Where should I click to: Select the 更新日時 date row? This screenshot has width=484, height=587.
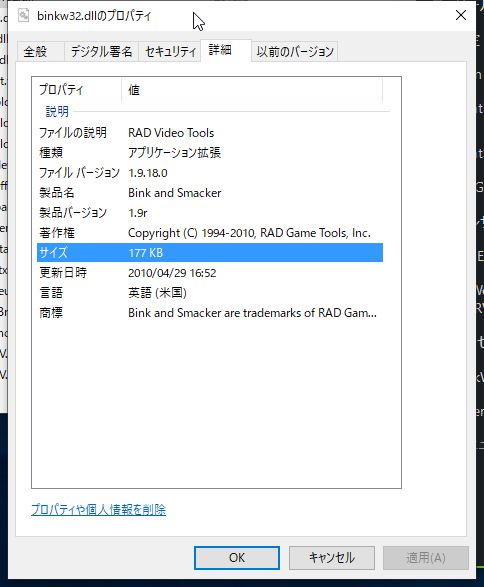tap(210, 273)
